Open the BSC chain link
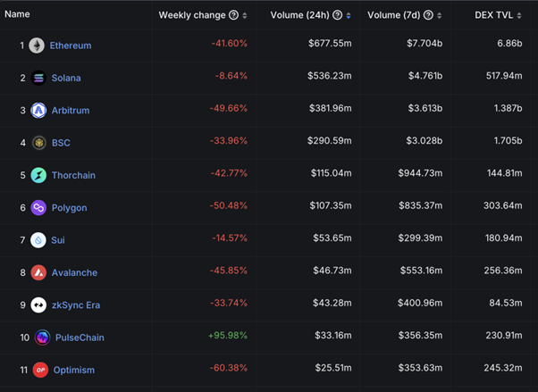The image size is (538, 392). coord(61,143)
